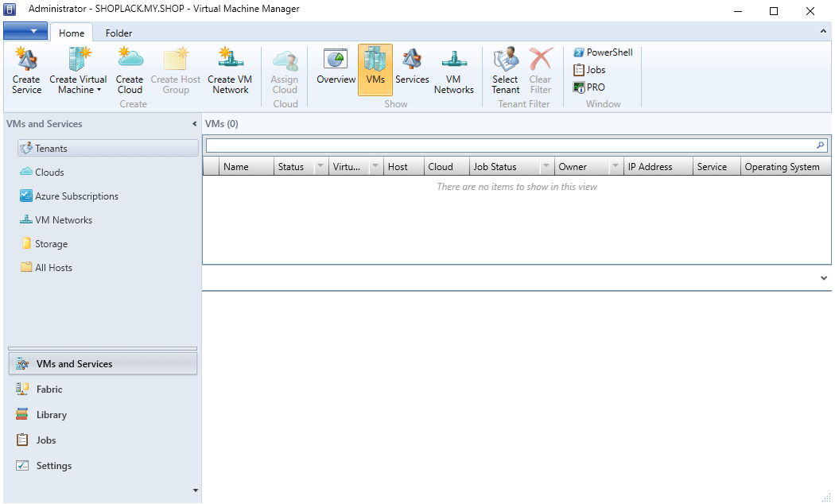Open the Jobs window from ribbon

(589, 70)
